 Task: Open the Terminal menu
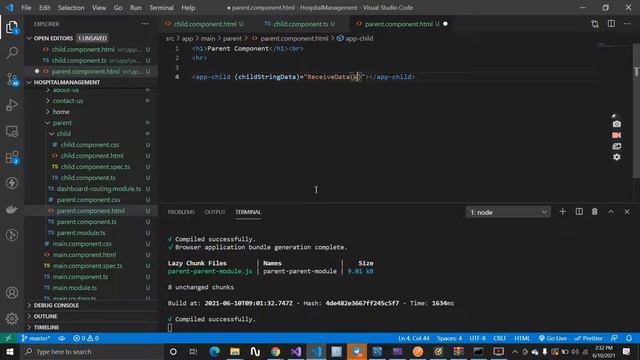161,7
